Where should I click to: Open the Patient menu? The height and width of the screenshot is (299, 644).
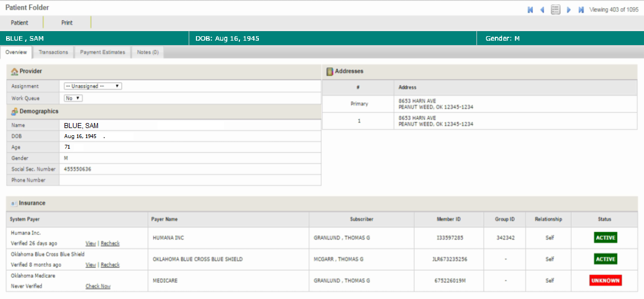19,23
